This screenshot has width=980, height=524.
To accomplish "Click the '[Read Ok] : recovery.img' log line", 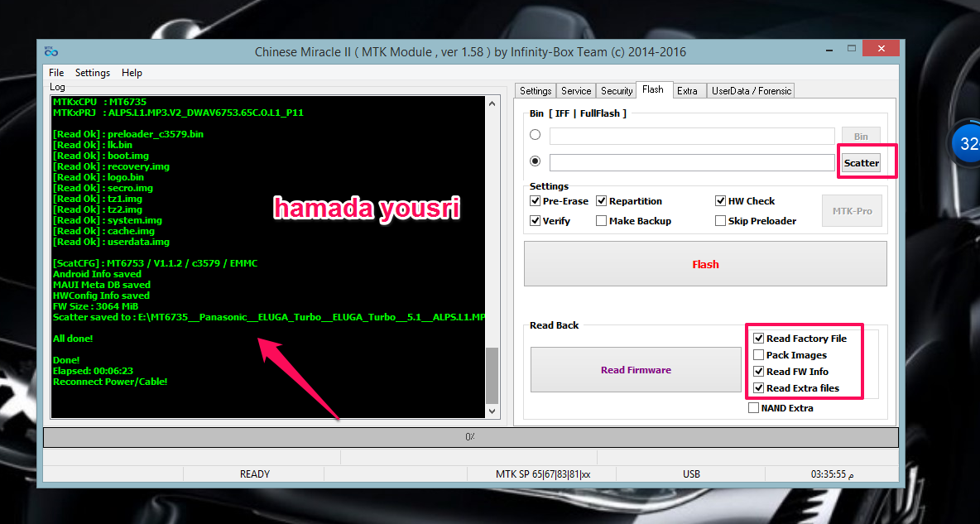I will click(x=111, y=166).
